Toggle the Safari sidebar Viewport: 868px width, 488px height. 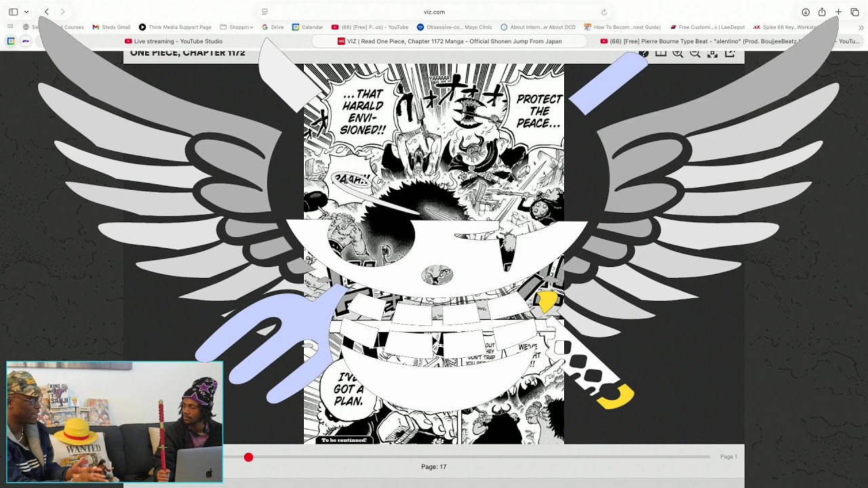[x=13, y=12]
